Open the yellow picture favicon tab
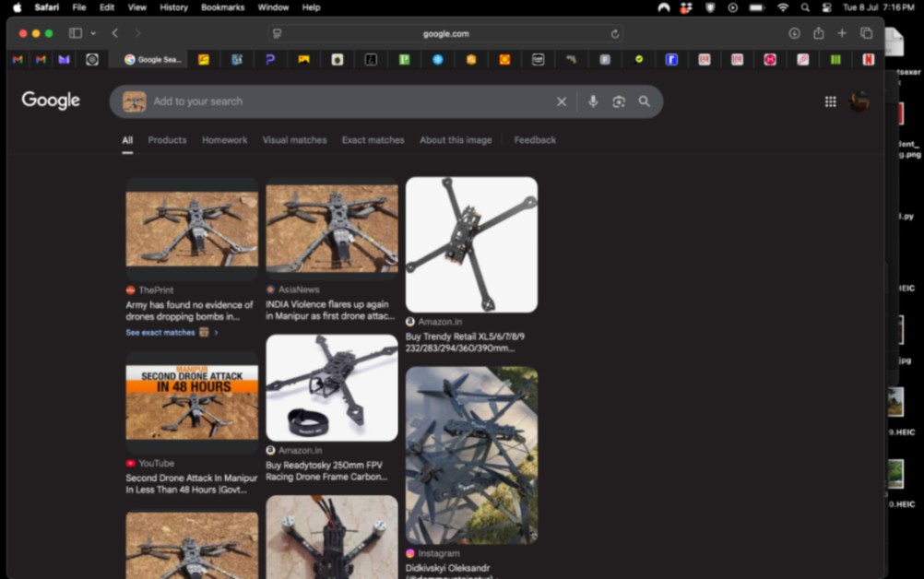This screenshot has width=924, height=579. click(x=304, y=60)
